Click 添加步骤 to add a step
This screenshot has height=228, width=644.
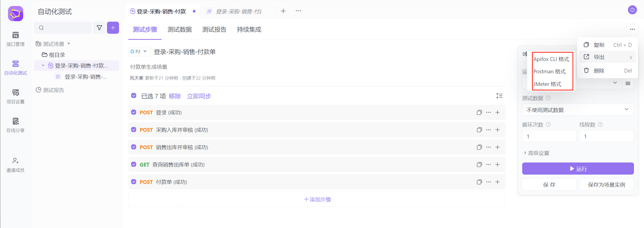(x=317, y=199)
